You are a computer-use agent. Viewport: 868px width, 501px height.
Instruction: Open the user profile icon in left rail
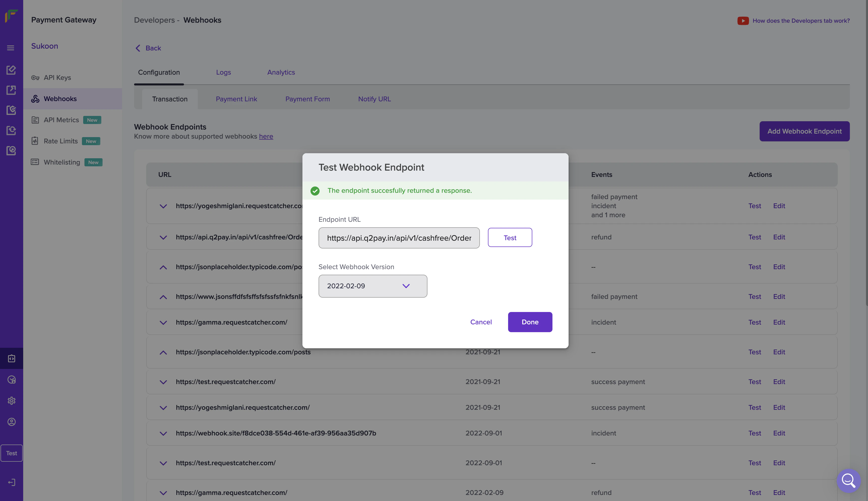pos(11,422)
